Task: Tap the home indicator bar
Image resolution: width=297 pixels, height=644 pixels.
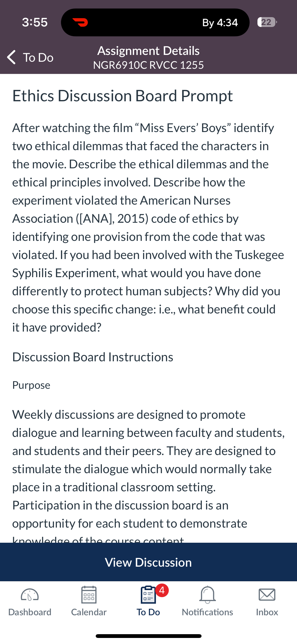Action: tap(148, 636)
